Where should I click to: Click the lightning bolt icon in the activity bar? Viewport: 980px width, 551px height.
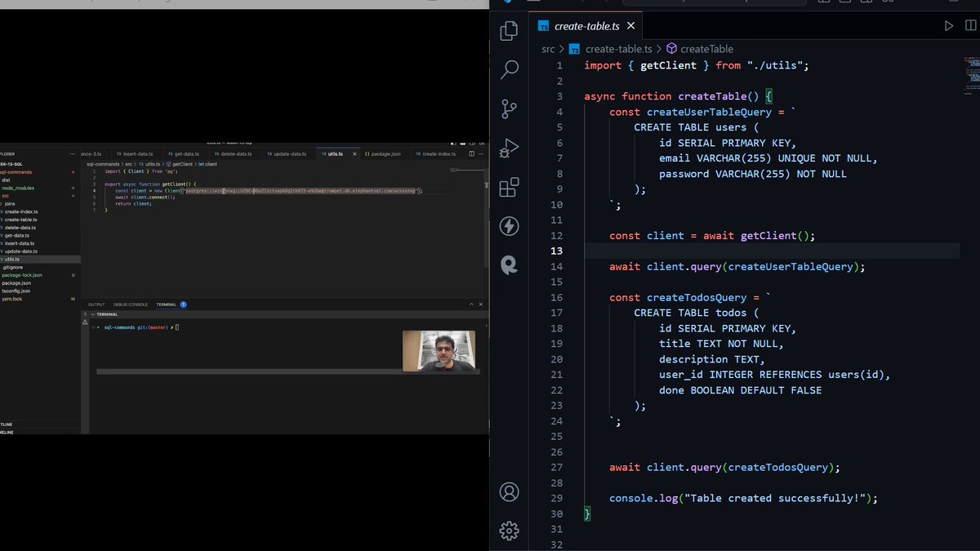point(510,225)
